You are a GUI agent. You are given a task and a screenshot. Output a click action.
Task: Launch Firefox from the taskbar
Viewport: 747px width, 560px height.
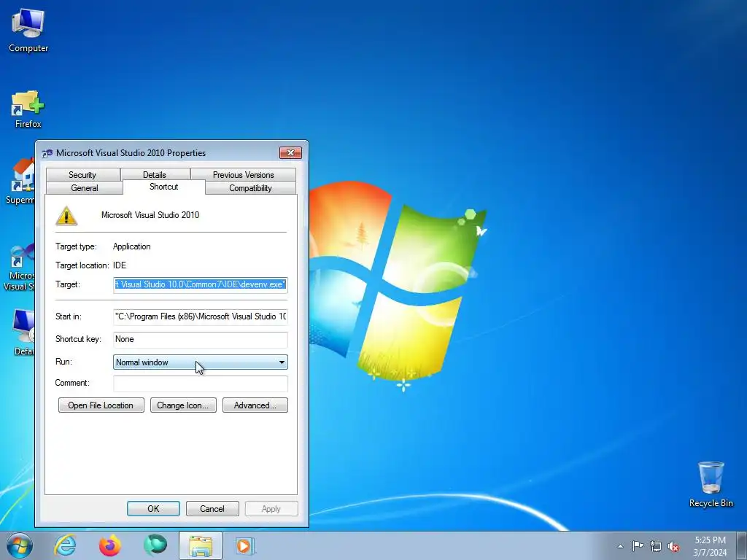(x=110, y=545)
